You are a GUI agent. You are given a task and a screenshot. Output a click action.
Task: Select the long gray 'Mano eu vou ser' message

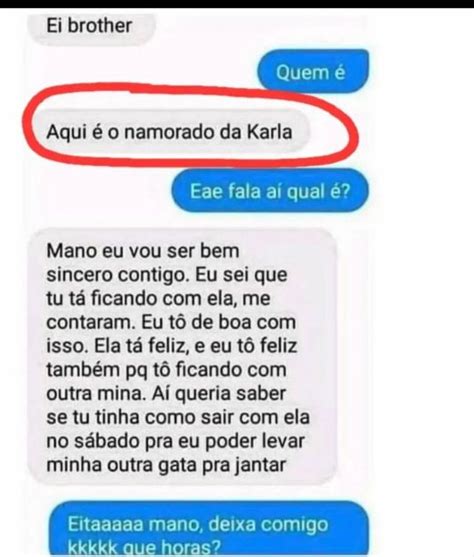182,357
